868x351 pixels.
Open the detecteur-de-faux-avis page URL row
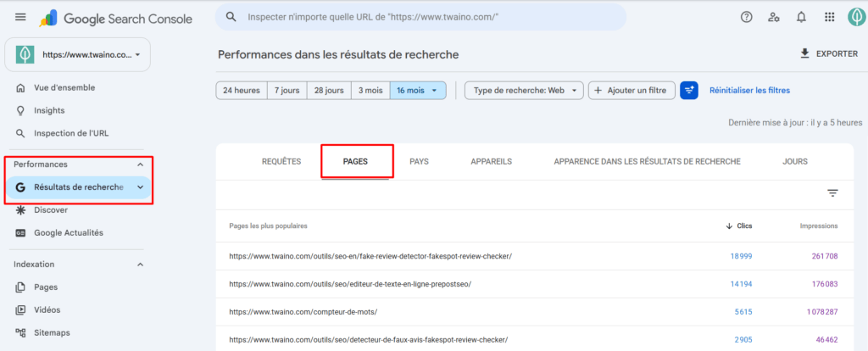click(368, 339)
